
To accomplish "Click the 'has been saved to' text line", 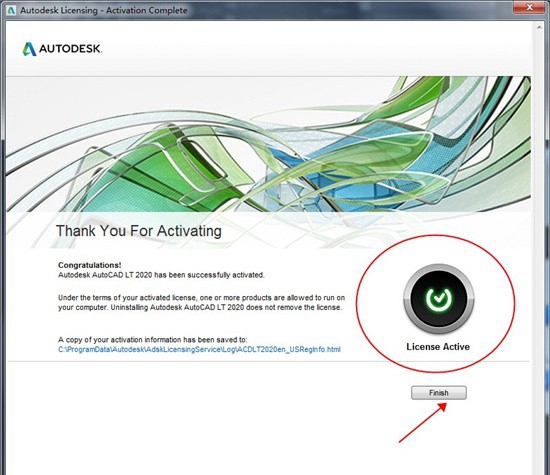I will [x=153, y=340].
